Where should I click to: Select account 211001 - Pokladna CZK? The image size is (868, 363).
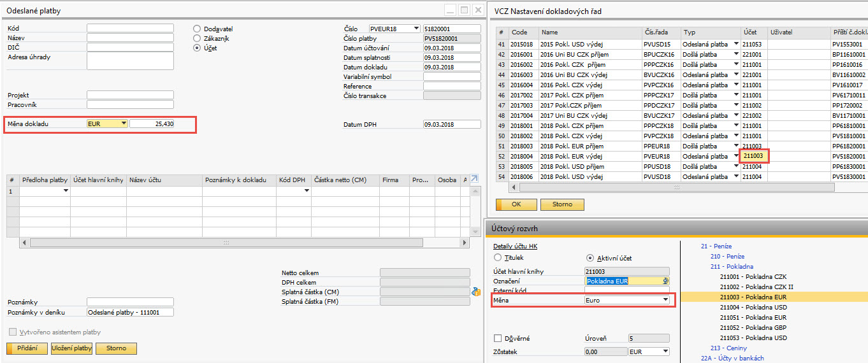click(x=753, y=276)
